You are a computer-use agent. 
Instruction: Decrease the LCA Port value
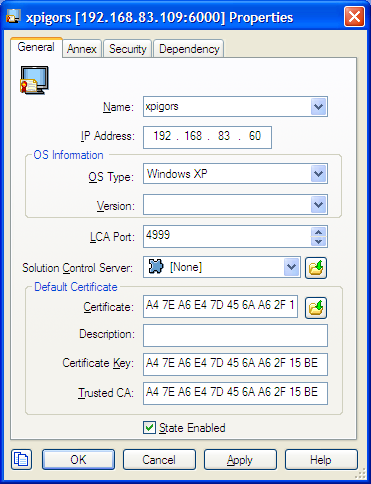tap(318, 241)
